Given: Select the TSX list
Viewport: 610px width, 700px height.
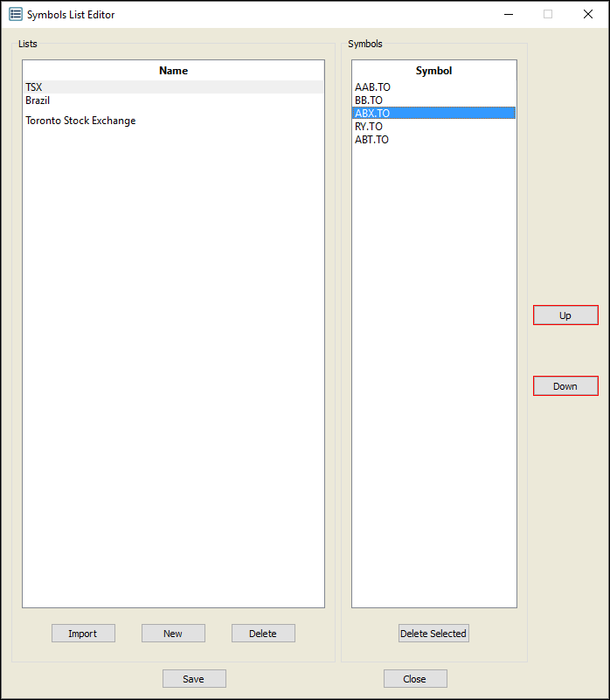Looking at the screenshot, I should pos(34,87).
